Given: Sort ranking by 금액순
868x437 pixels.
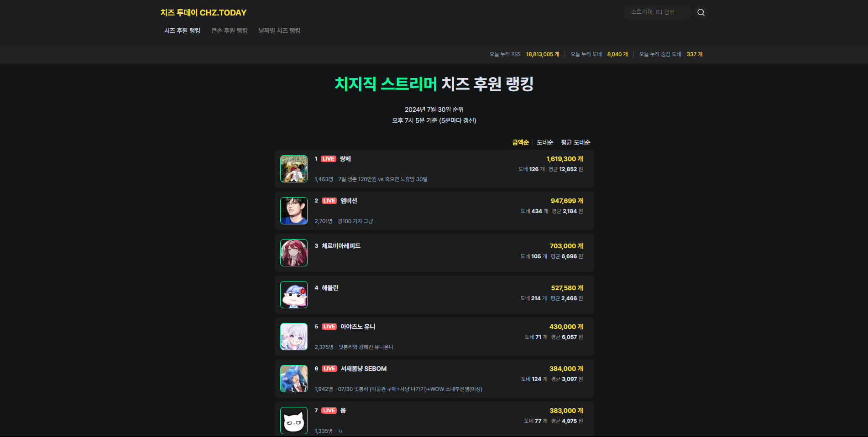Looking at the screenshot, I should pyautogui.click(x=520, y=142).
